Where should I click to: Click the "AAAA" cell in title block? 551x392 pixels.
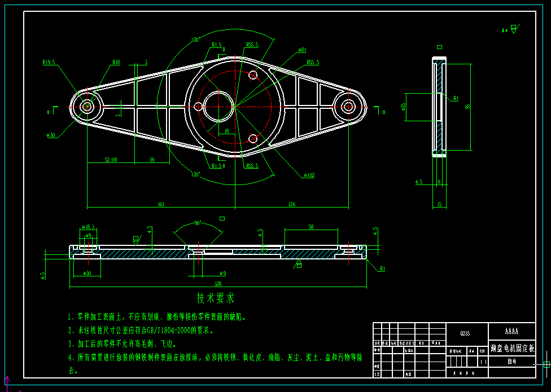[x=511, y=331]
